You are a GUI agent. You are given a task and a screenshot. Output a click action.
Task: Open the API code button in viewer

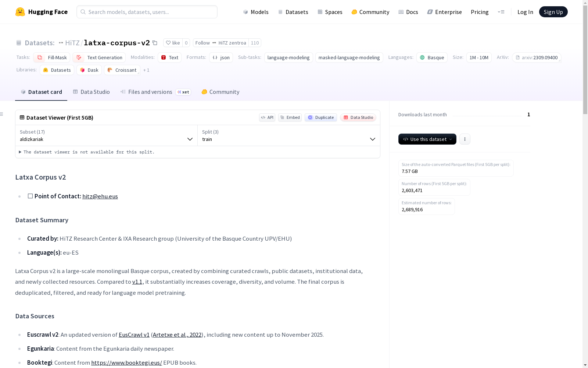click(267, 117)
